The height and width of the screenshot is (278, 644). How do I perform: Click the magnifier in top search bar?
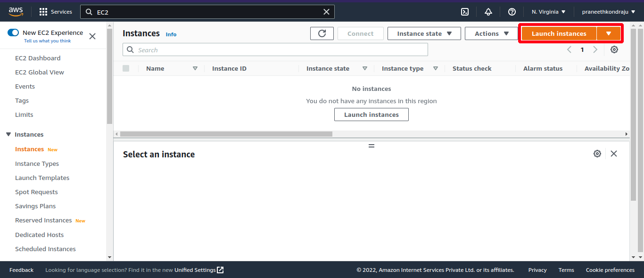(89, 12)
